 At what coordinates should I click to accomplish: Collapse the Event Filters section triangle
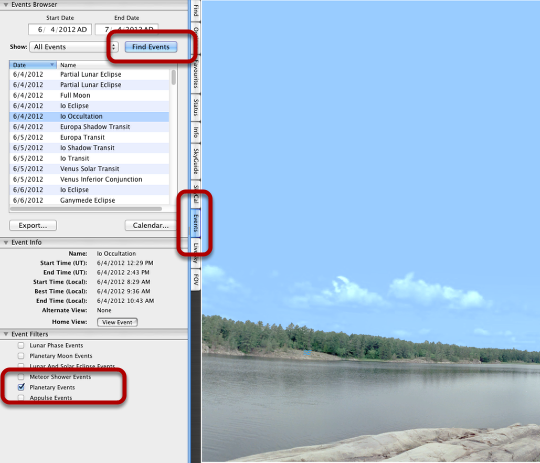click(x=6, y=334)
